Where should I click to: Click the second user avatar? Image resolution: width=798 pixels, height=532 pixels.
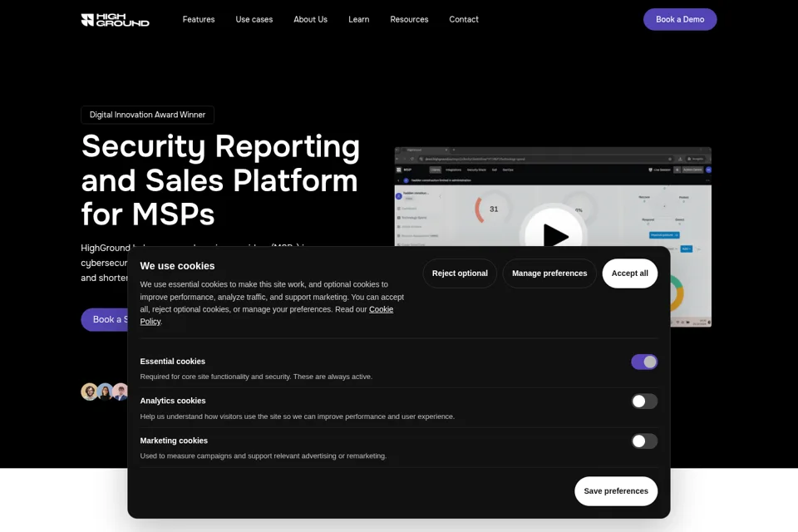point(105,392)
